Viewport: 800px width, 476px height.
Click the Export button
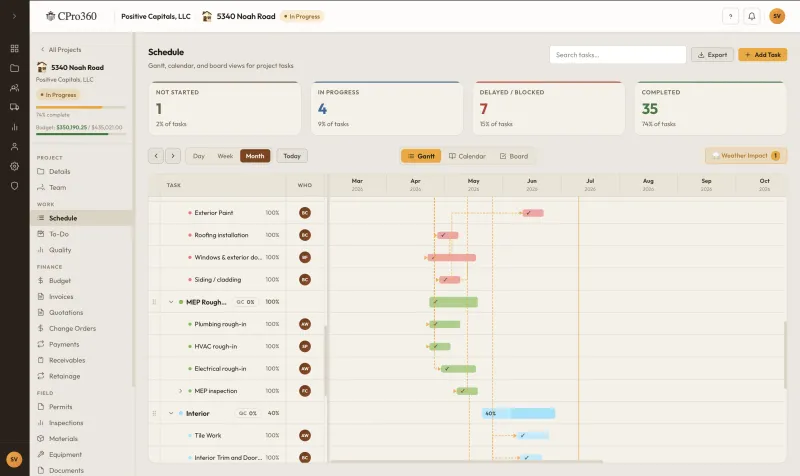tap(712, 55)
